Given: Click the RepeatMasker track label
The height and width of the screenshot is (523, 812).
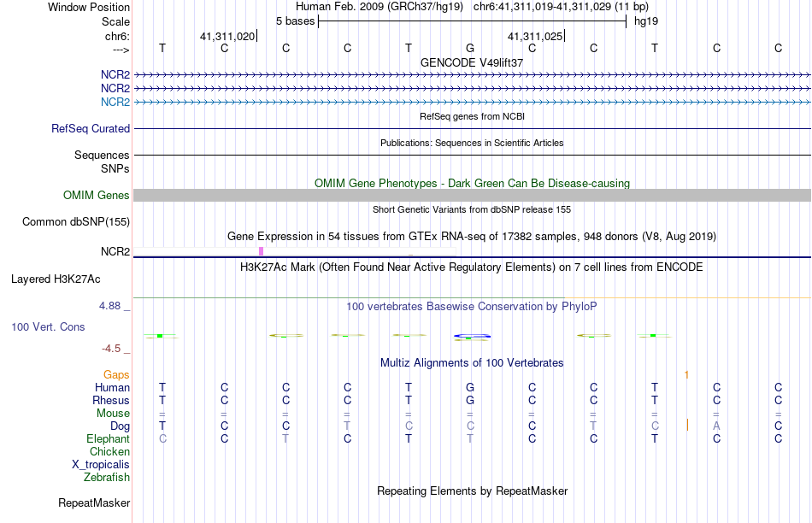Looking at the screenshot, I should coord(94,502).
